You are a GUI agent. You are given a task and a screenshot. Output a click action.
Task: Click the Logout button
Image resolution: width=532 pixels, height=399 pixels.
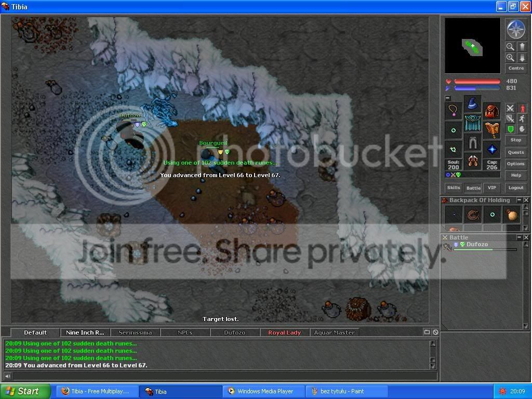(516, 188)
